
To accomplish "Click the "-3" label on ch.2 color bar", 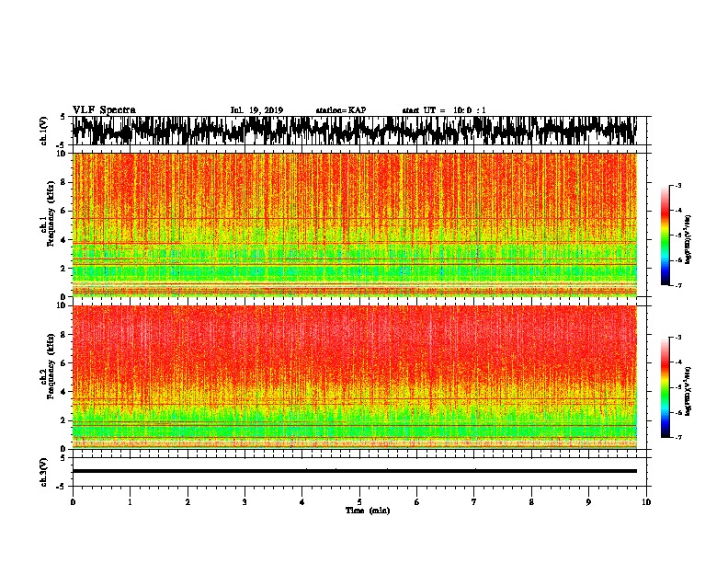I will tap(677, 338).
